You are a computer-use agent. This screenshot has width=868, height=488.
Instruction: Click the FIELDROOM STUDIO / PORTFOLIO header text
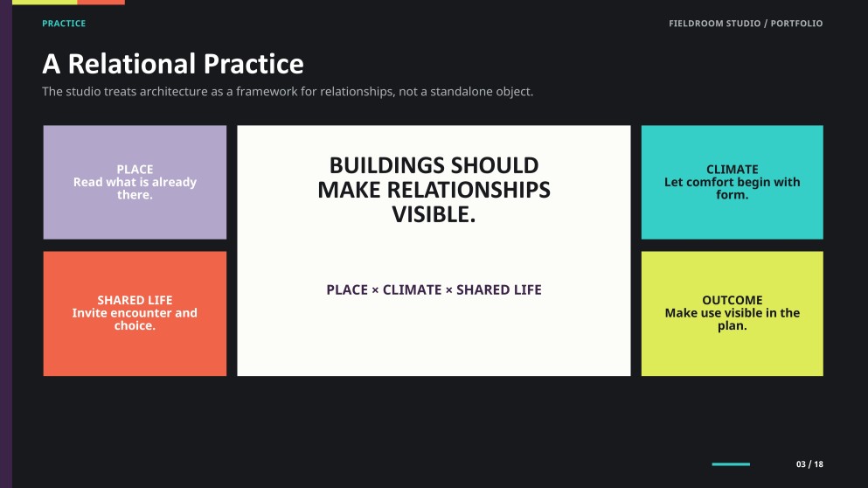coord(746,24)
